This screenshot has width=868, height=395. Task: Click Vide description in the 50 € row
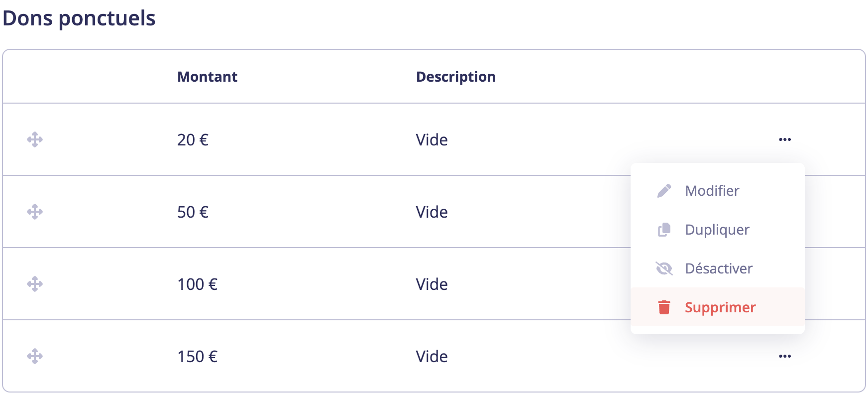432,212
